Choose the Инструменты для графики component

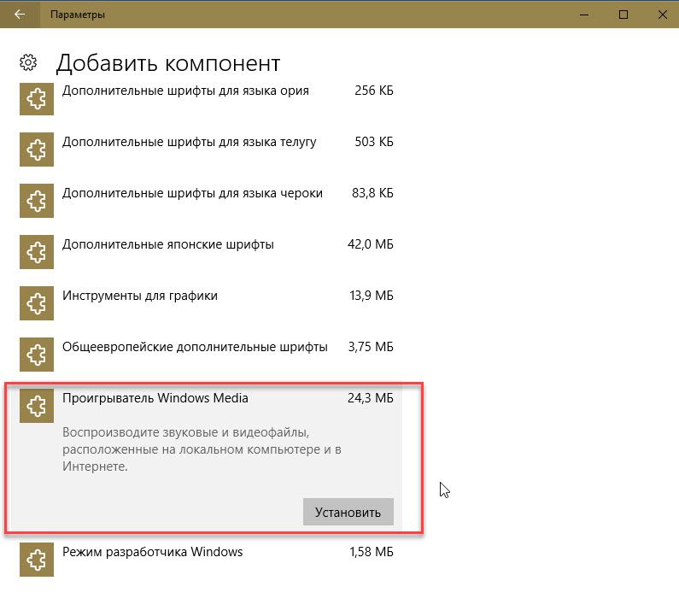coord(140,296)
